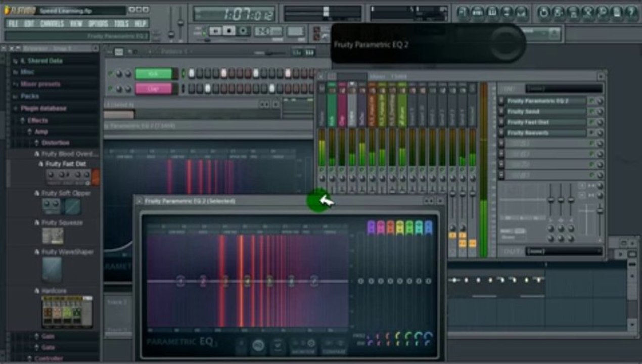
Task: Open the FILE menu
Action: 13,23
